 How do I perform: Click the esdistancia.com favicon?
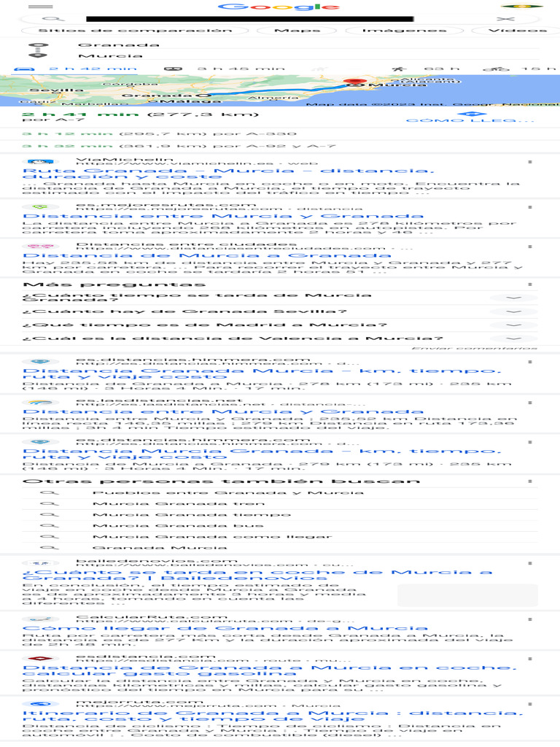[41, 659]
